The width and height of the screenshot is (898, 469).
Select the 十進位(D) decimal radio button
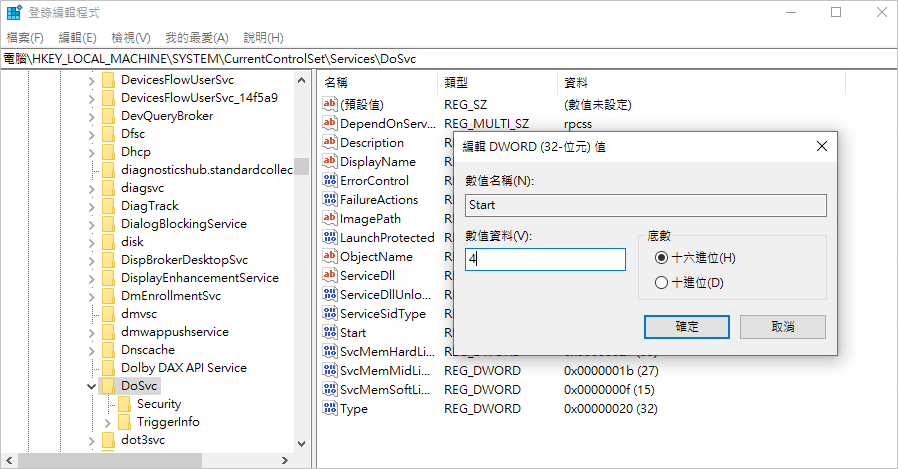click(x=661, y=282)
